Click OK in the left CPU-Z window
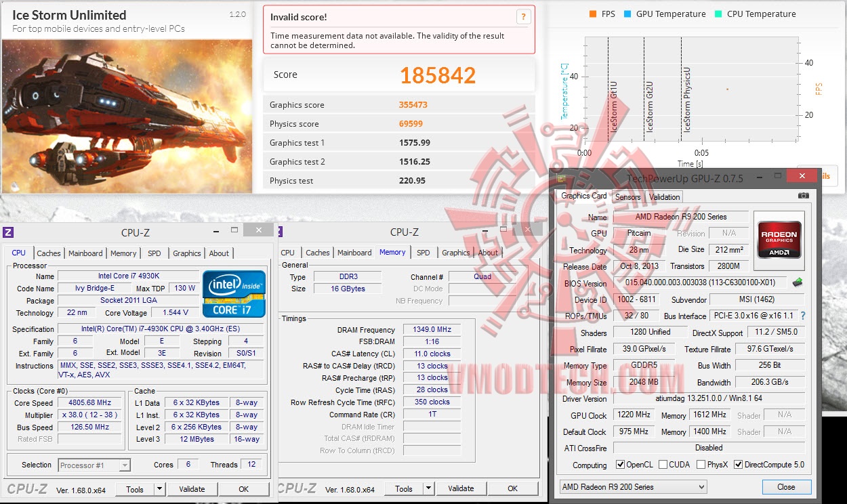Screen dimensions: 847x504 coord(244,489)
